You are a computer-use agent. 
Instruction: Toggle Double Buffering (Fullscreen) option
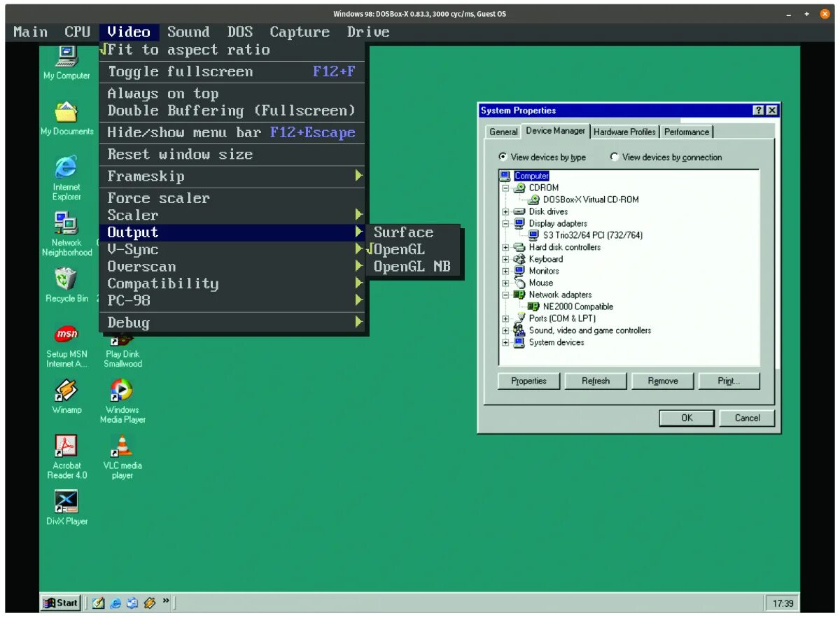tap(232, 111)
